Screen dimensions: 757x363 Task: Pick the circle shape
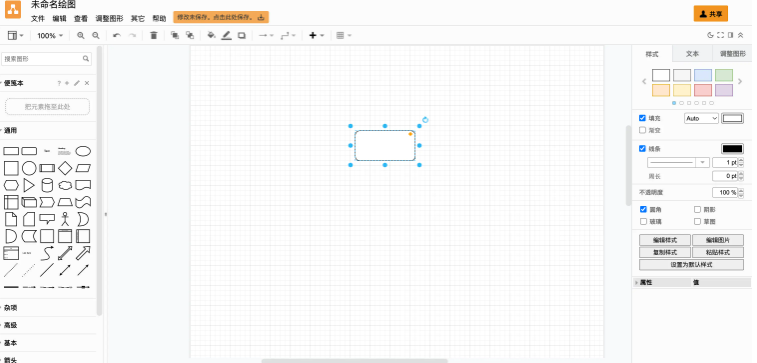click(29, 168)
